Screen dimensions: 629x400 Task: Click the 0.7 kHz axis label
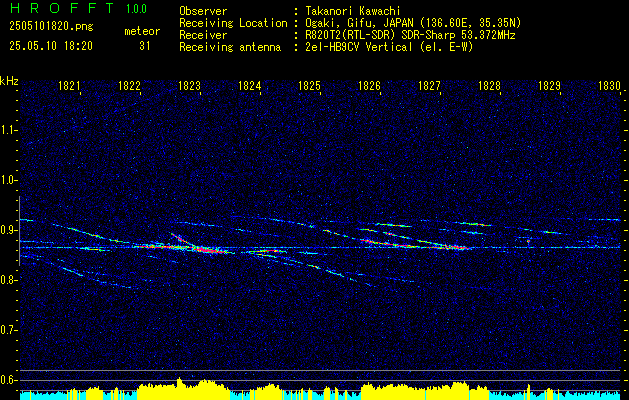pyautogui.click(x=9, y=330)
